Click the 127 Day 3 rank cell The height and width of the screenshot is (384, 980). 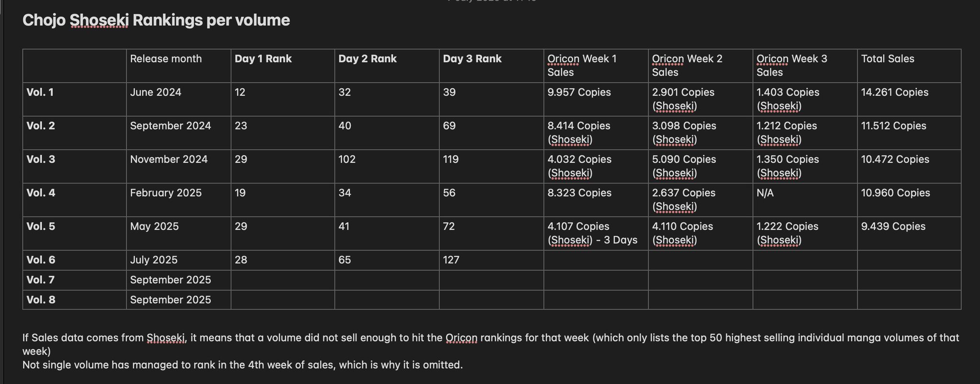491,260
